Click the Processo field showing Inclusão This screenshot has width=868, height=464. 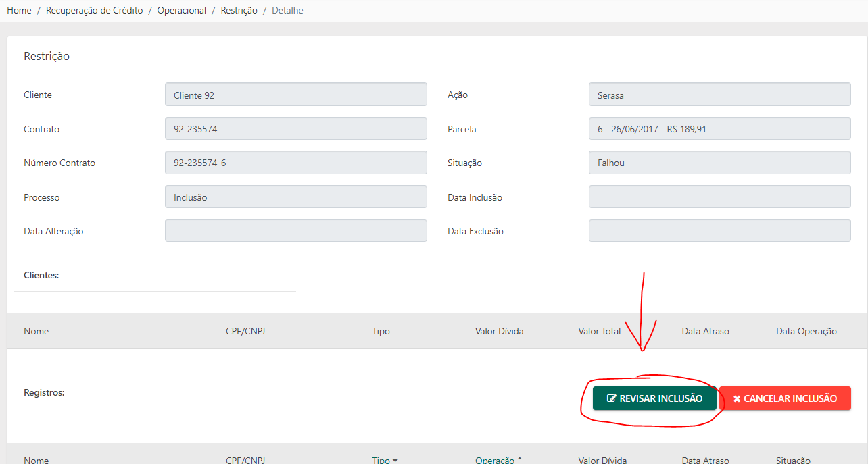[296, 197]
